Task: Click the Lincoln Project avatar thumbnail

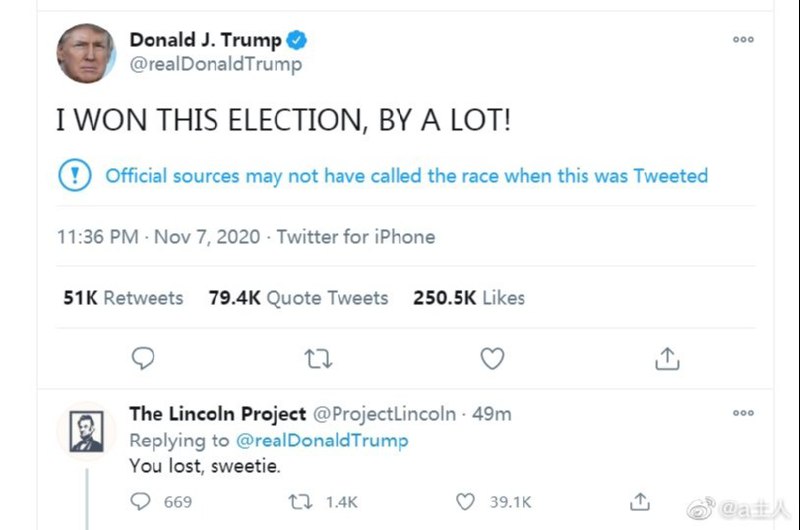Action: click(86, 430)
